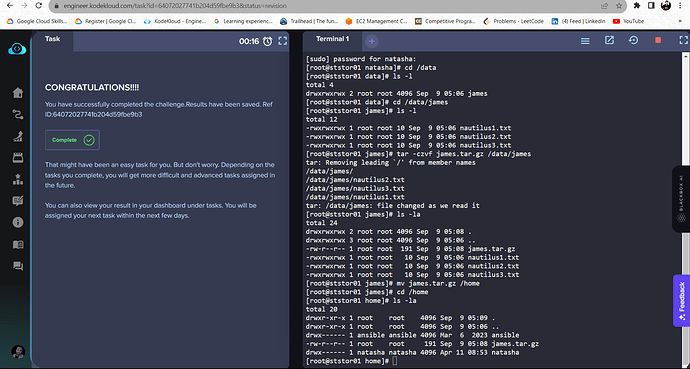The image size is (690, 369).
Task: Select the Task tab
Action: (52, 39)
